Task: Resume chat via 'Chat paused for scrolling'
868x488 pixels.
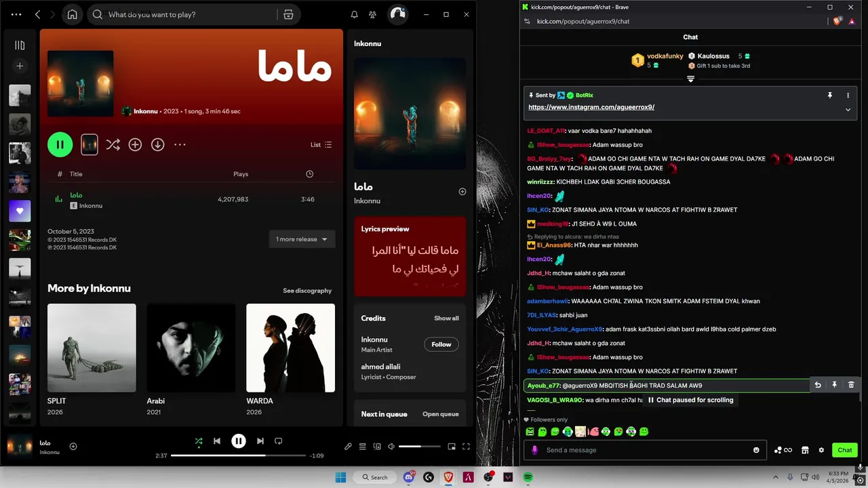Action: click(690, 400)
